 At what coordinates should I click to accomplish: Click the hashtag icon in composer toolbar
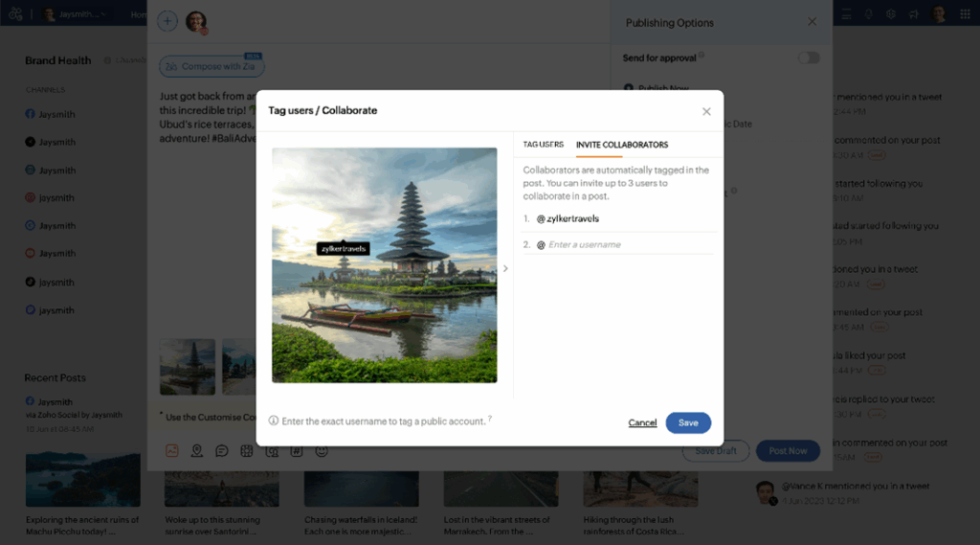[297, 451]
